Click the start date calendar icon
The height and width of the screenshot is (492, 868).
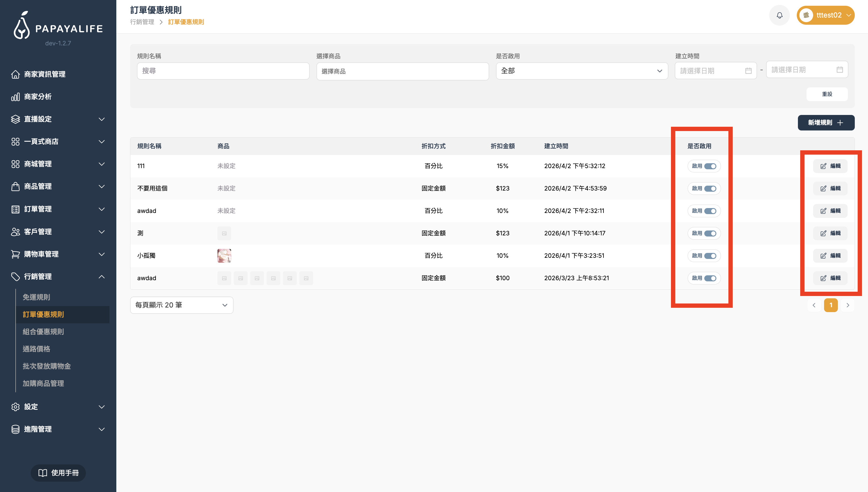point(748,71)
